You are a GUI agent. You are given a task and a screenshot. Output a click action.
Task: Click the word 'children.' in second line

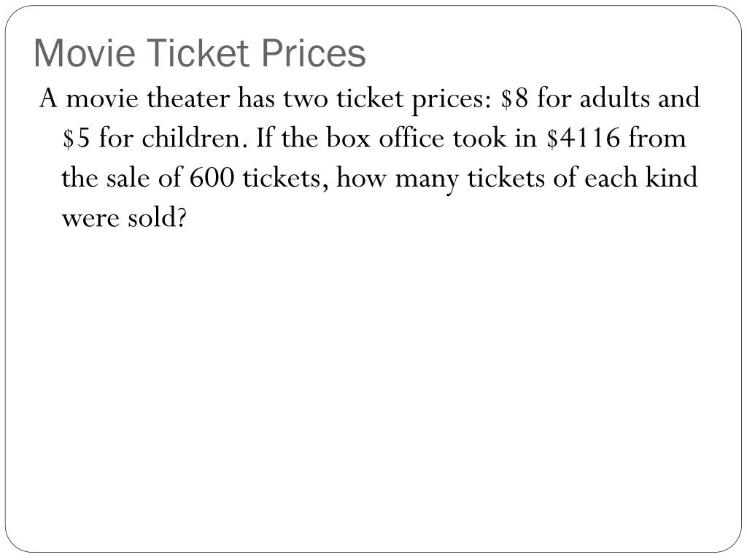196,139
